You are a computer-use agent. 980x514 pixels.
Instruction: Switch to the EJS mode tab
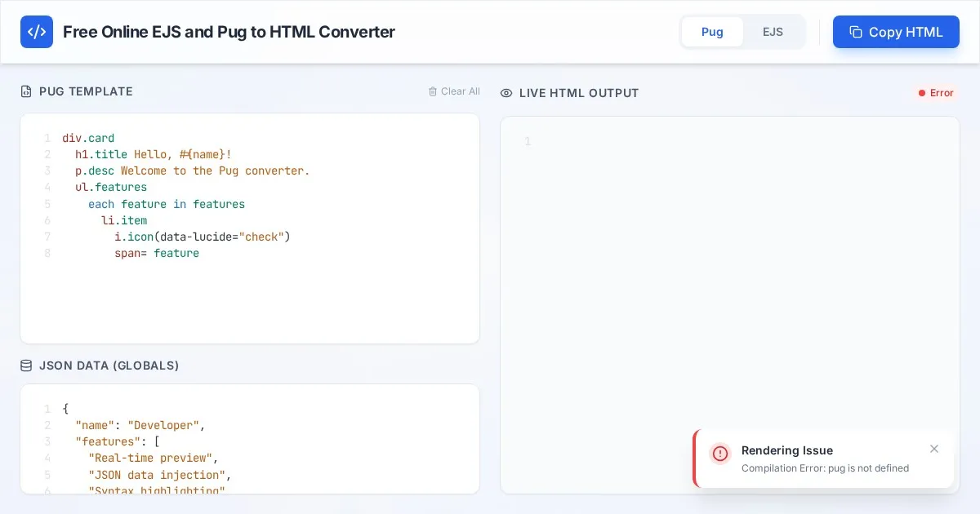(x=773, y=32)
